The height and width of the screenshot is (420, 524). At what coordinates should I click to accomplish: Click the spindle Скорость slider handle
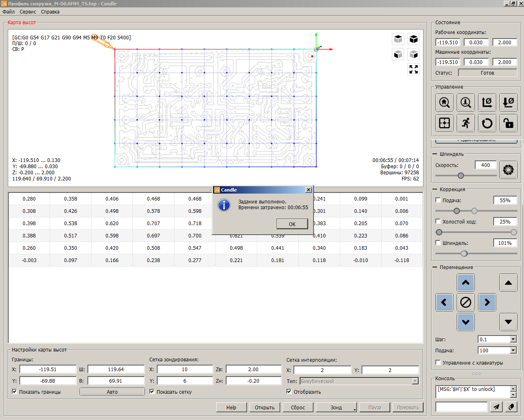[461, 176]
